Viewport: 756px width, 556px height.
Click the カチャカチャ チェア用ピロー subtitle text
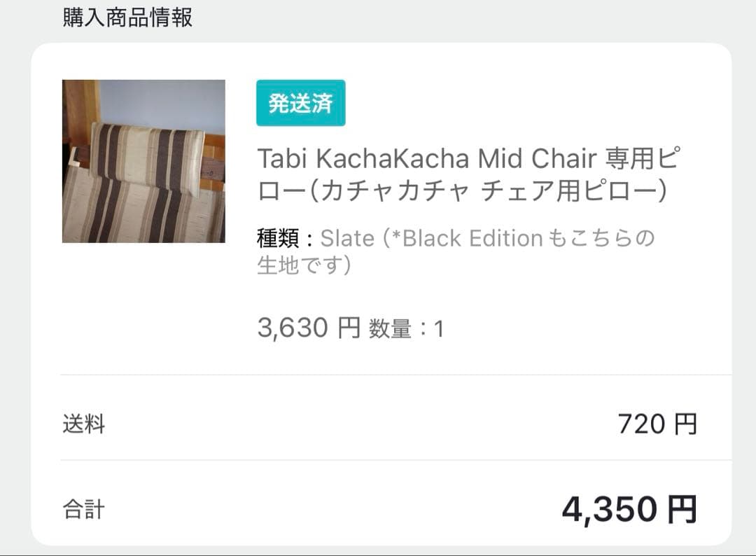[x=489, y=191]
